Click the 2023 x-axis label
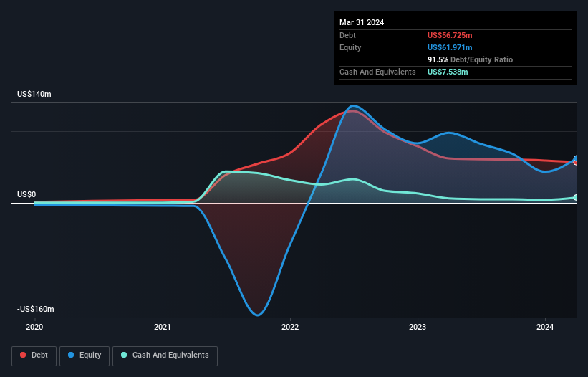 pyautogui.click(x=418, y=327)
